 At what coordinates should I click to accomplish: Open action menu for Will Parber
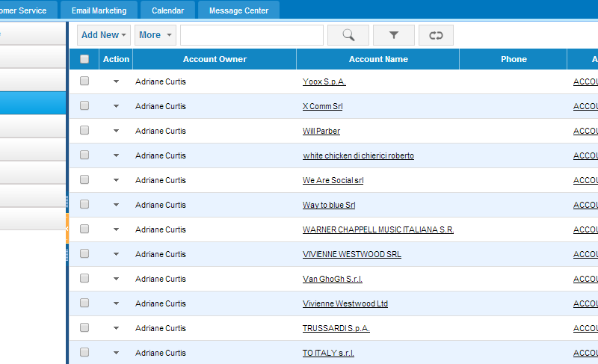click(x=117, y=131)
